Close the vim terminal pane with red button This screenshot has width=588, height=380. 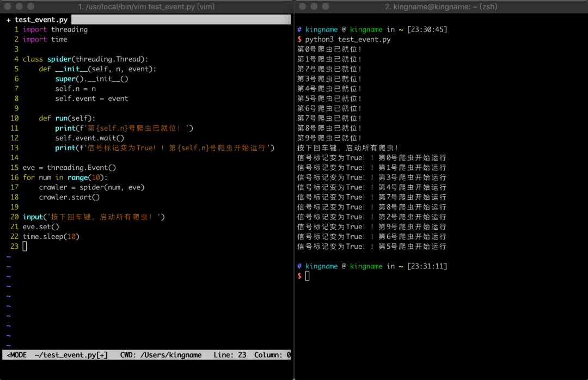pos(8,7)
